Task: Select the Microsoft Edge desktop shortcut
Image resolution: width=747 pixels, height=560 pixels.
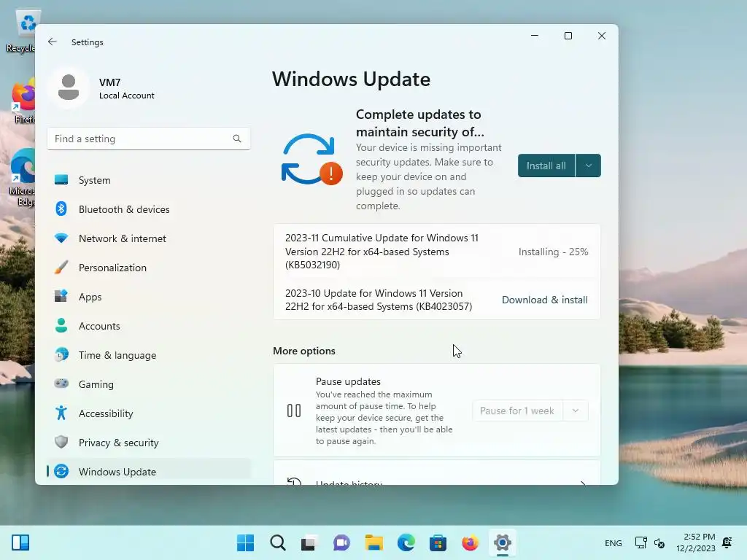Action: click(22, 177)
